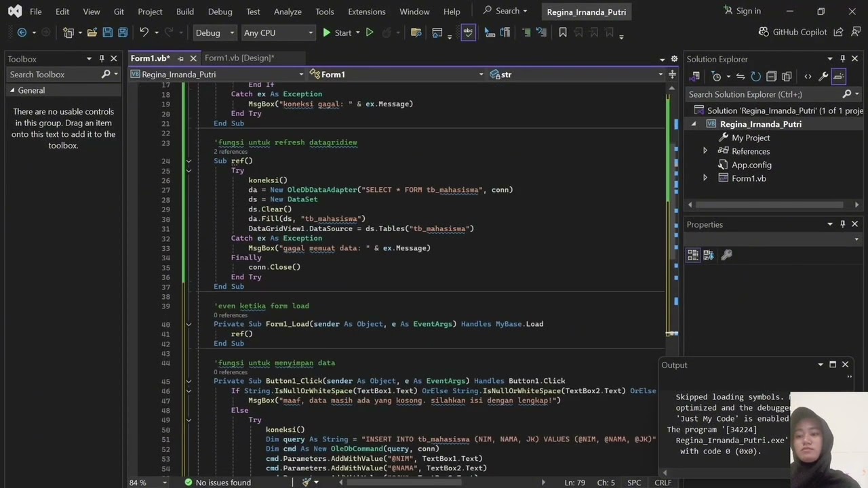This screenshot has width=868, height=488.
Task: Toggle the highlighted abc spell checker icon
Action: pyautogui.click(x=468, y=33)
